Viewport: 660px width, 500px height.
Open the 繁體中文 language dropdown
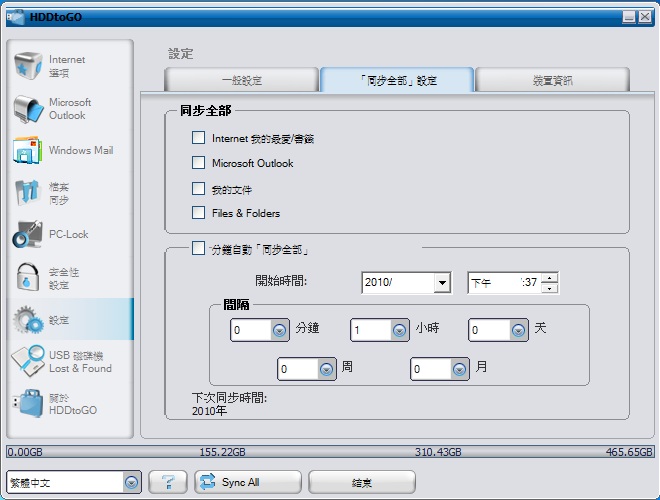pos(132,483)
